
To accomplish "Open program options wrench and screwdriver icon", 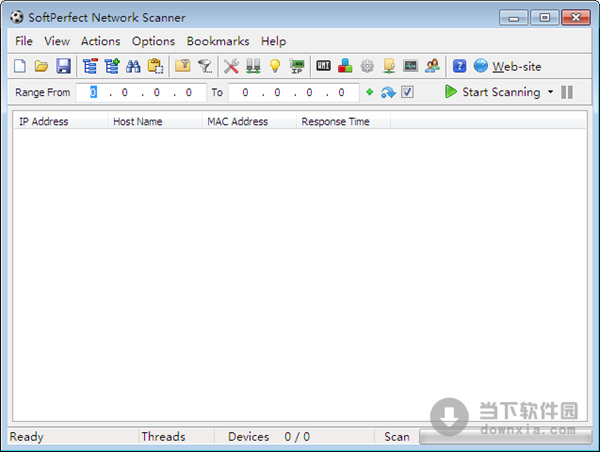I will (231, 66).
